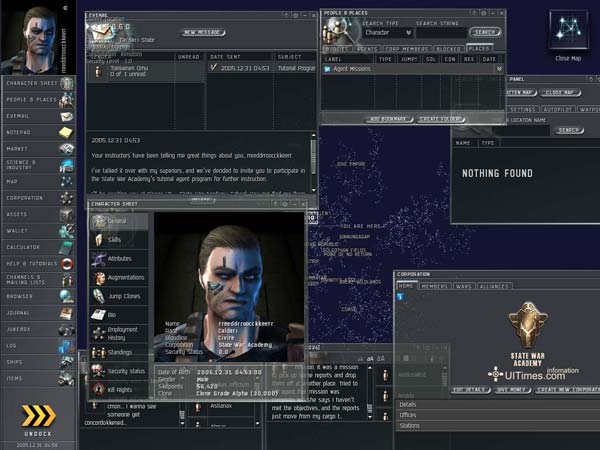Select Standings in Character Sheet

coord(119,352)
